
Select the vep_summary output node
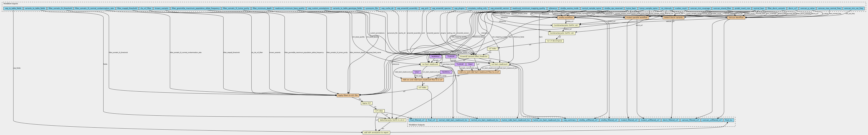click(569, 120)
